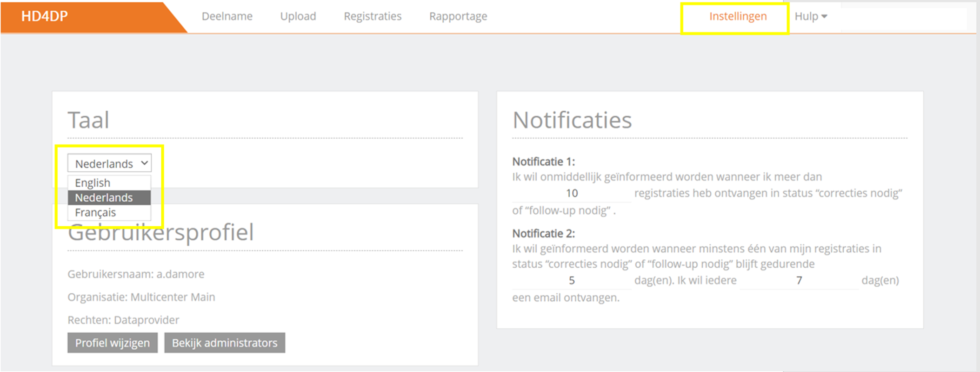Screen dimensions: 980x372
Task: Focus the field showing 5 dag(en)
Action: (572, 280)
